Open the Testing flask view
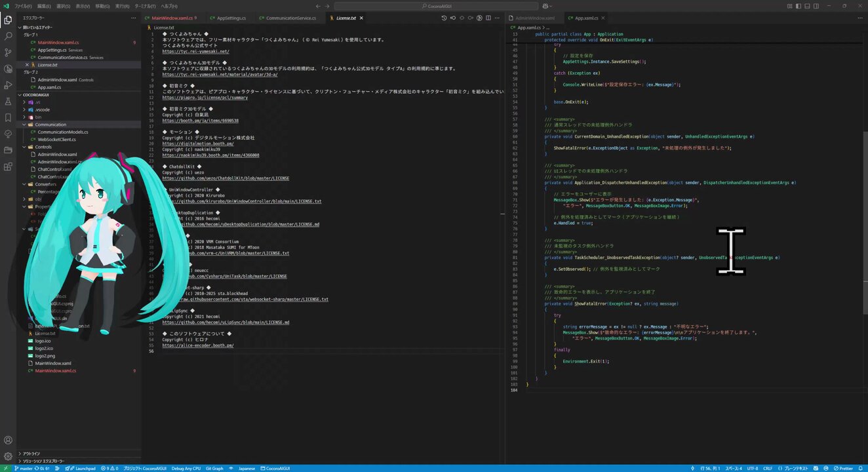Image resolution: width=868 pixels, height=472 pixels. 8,102
